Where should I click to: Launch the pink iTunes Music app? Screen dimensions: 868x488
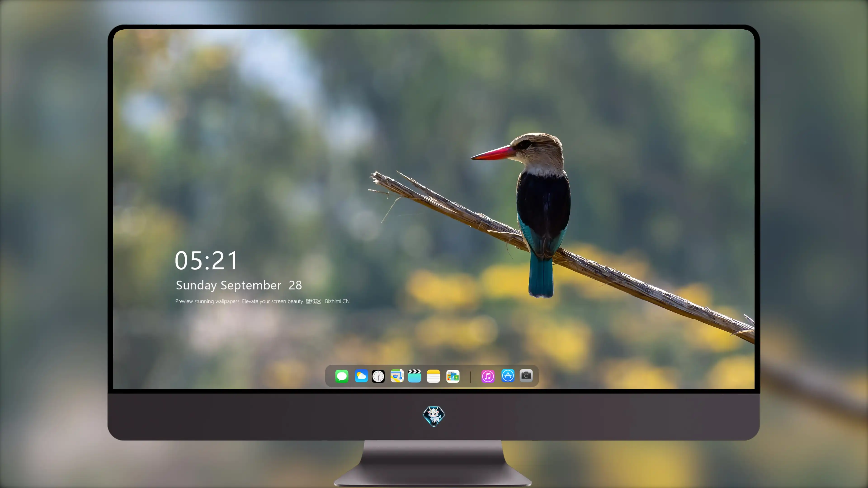click(488, 376)
